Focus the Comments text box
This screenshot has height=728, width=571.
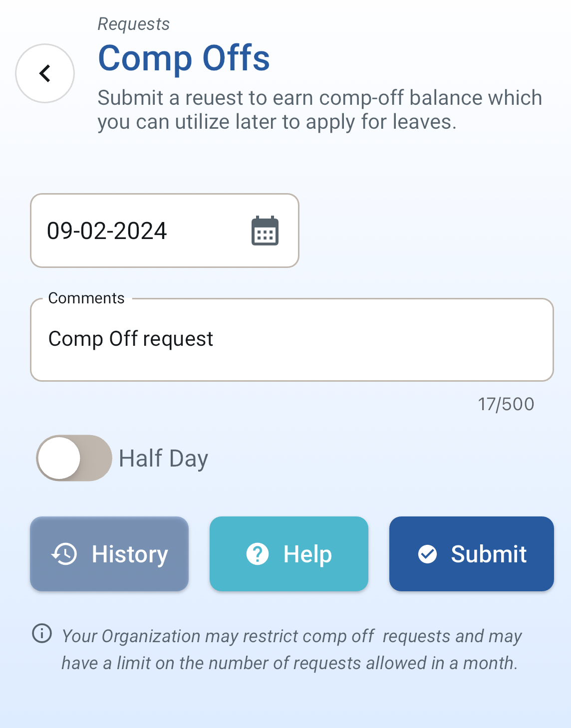click(x=292, y=340)
